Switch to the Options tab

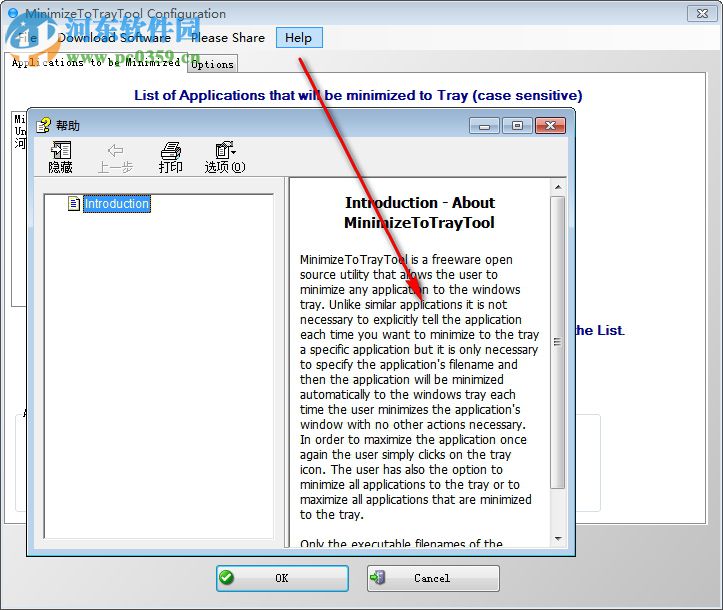coord(213,64)
